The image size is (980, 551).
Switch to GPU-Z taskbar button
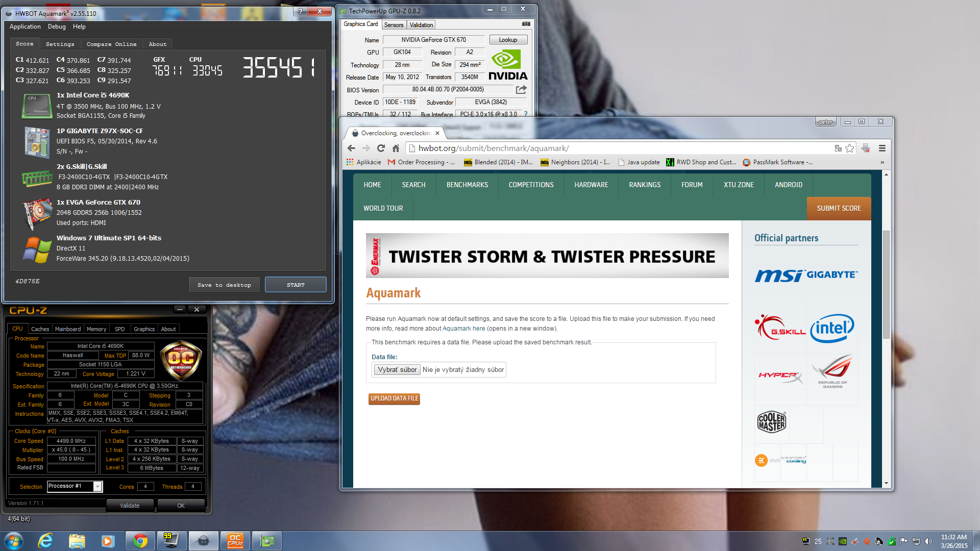click(x=267, y=541)
